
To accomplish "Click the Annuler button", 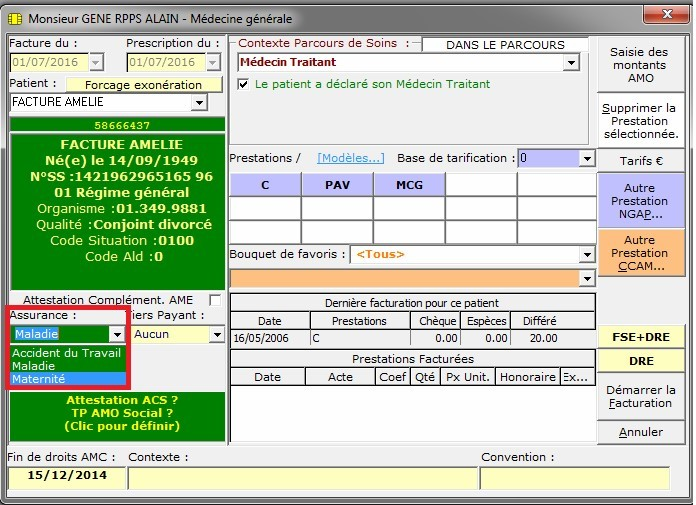I will (640, 432).
